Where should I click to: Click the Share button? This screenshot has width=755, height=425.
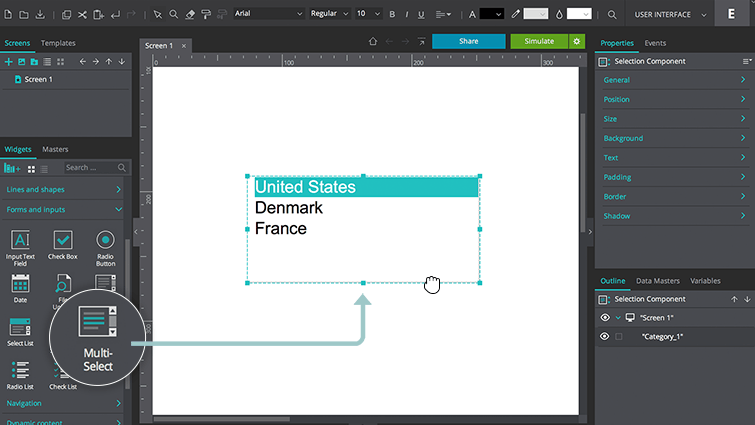[469, 41]
